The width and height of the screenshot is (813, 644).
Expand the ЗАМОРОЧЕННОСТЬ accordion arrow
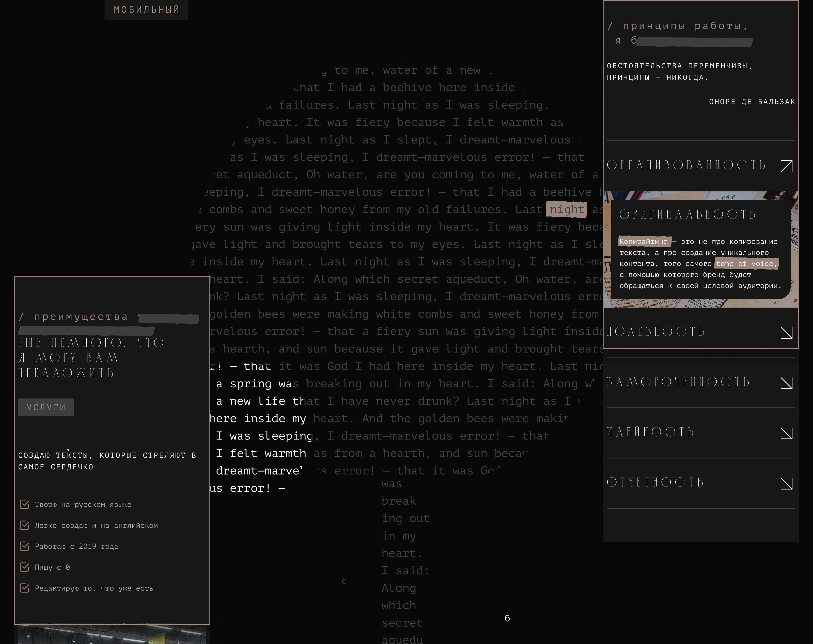click(786, 383)
